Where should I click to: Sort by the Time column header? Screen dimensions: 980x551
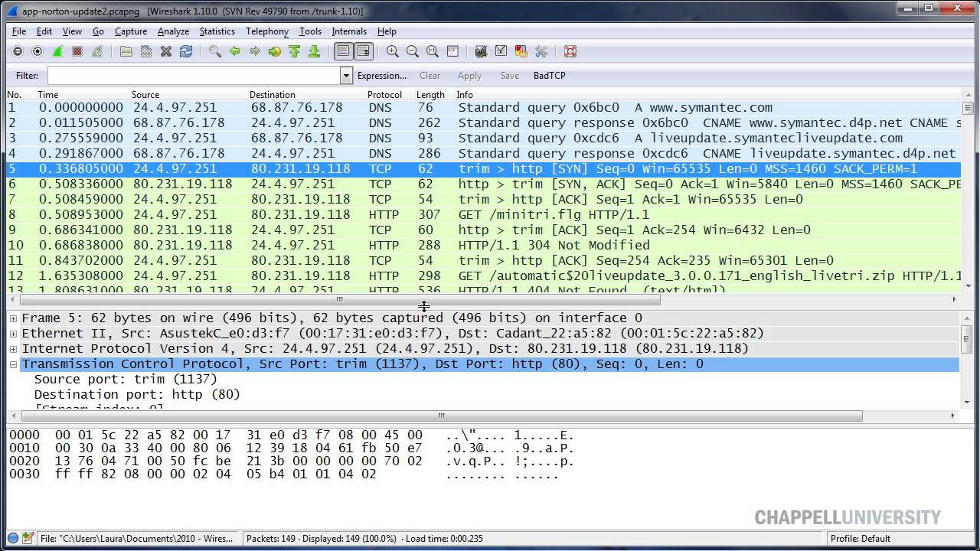(47, 95)
